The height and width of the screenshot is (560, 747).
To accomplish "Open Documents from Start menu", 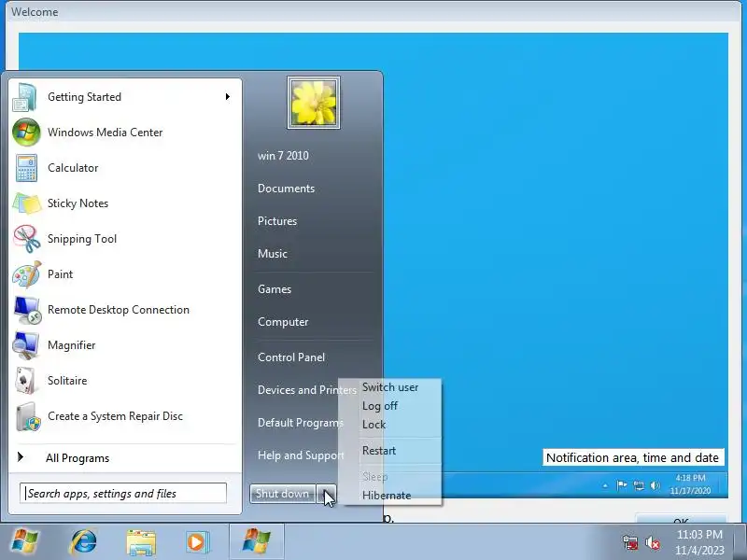I will (x=287, y=189).
